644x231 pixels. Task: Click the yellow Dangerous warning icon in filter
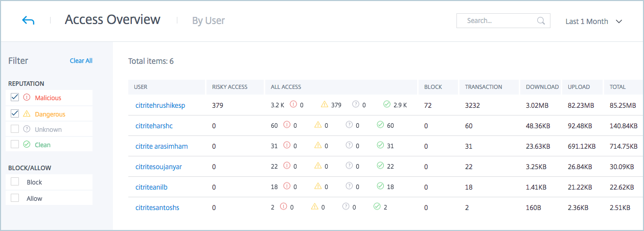[27, 114]
